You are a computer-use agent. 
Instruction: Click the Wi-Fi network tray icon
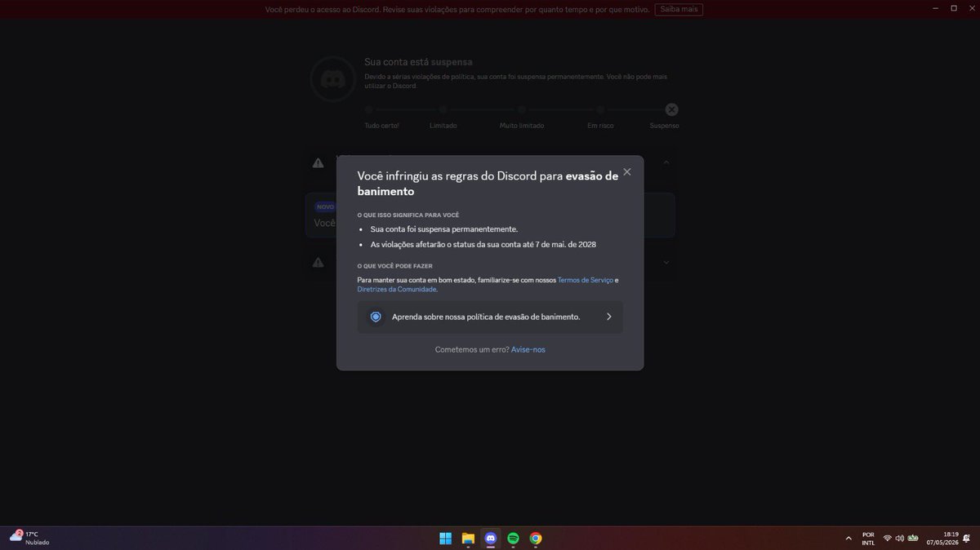click(x=888, y=538)
